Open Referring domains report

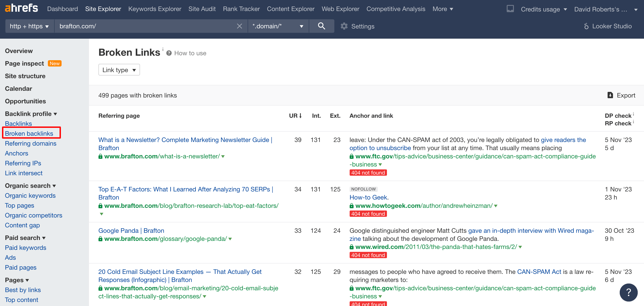click(x=31, y=143)
